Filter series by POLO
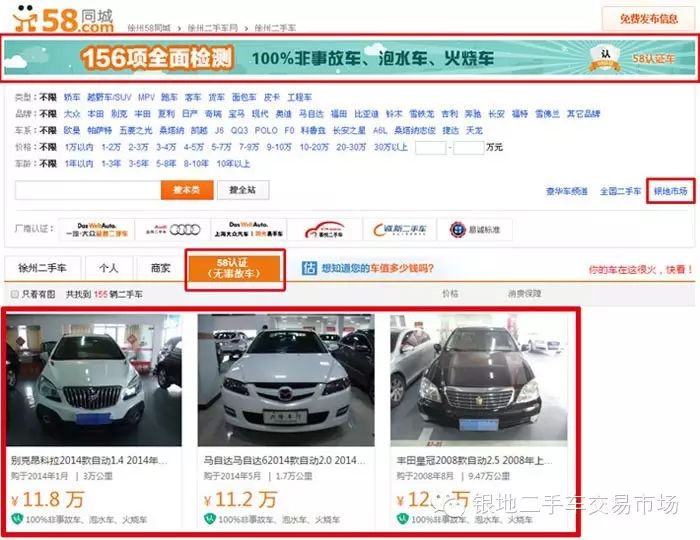Screen dimensions: 700x540 pos(266,130)
